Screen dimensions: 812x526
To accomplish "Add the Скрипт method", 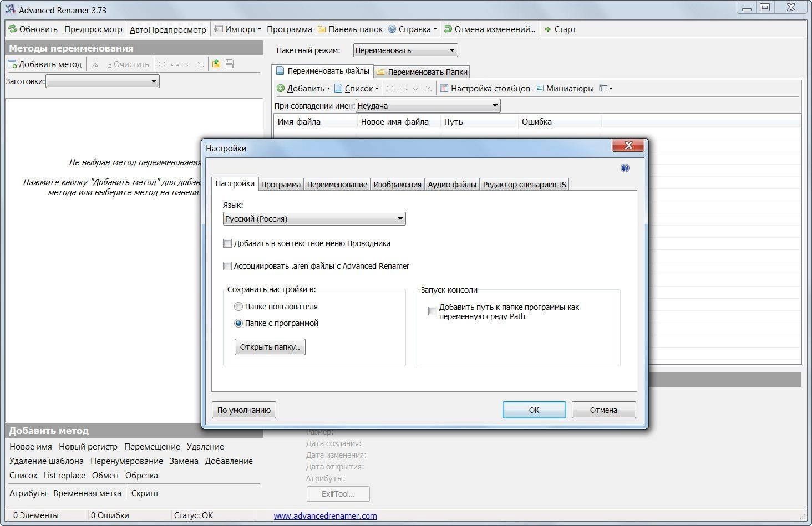I will [145, 493].
